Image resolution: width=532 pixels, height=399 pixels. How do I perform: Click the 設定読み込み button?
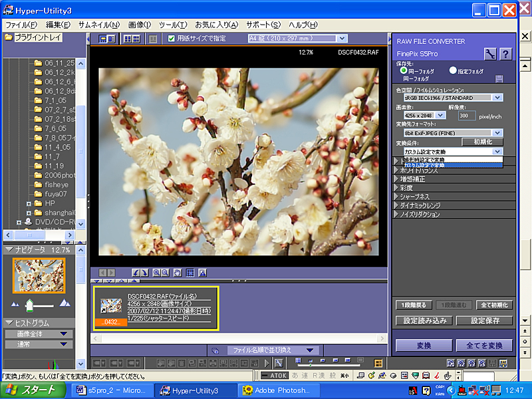(424, 321)
